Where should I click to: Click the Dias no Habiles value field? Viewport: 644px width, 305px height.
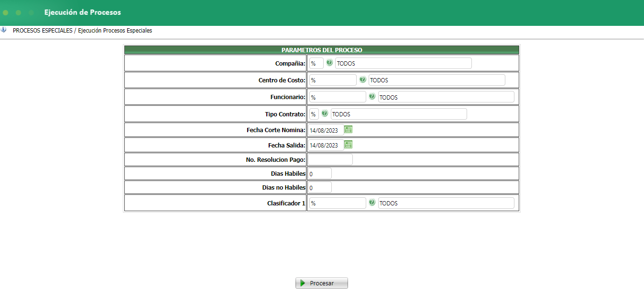coord(320,187)
